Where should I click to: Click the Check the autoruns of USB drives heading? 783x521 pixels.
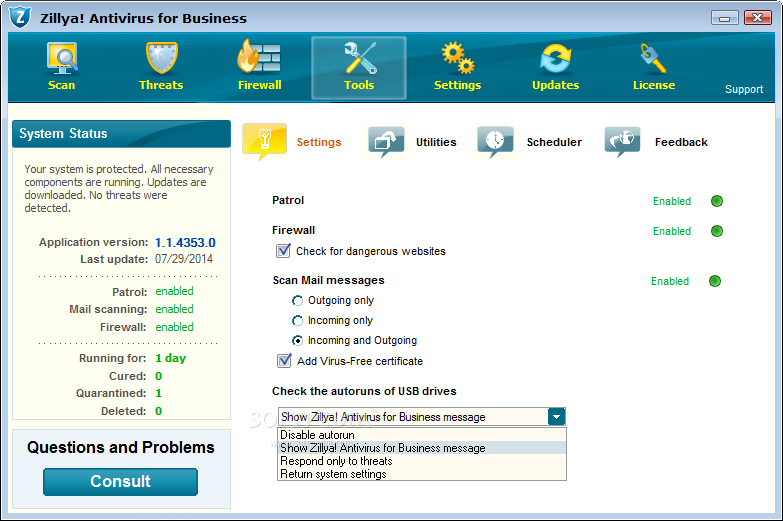[x=364, y=391]
